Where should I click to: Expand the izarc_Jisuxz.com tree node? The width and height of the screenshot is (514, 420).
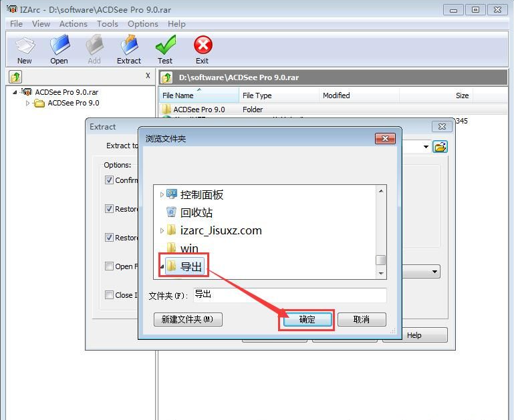pyautogui.click(x=162, y=230)
